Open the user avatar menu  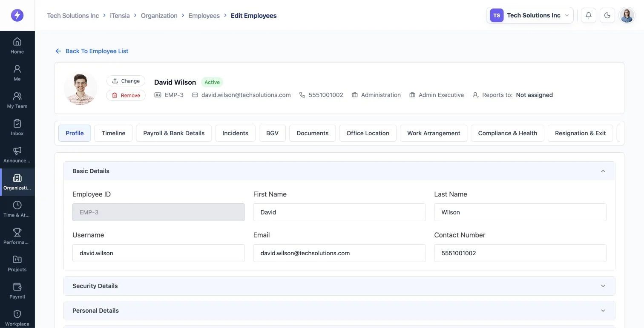click(627, 15)
